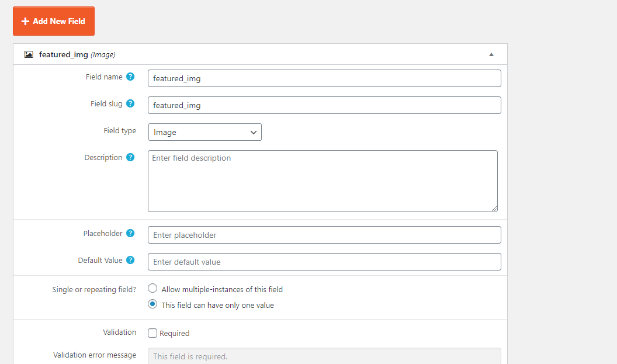Open help tooltip for Field name

(130, 77)
